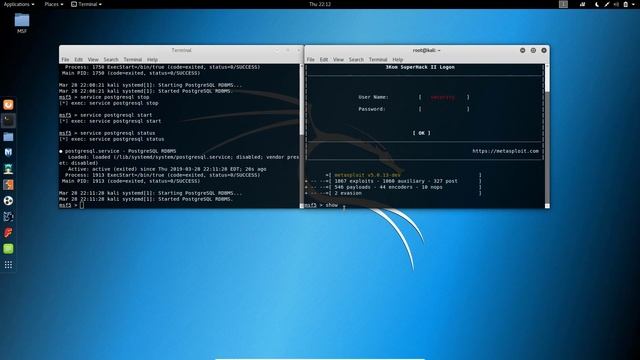The image size is (640, 360).
Task: Open the Terminal icon in the dock
Action: (8, 121)
